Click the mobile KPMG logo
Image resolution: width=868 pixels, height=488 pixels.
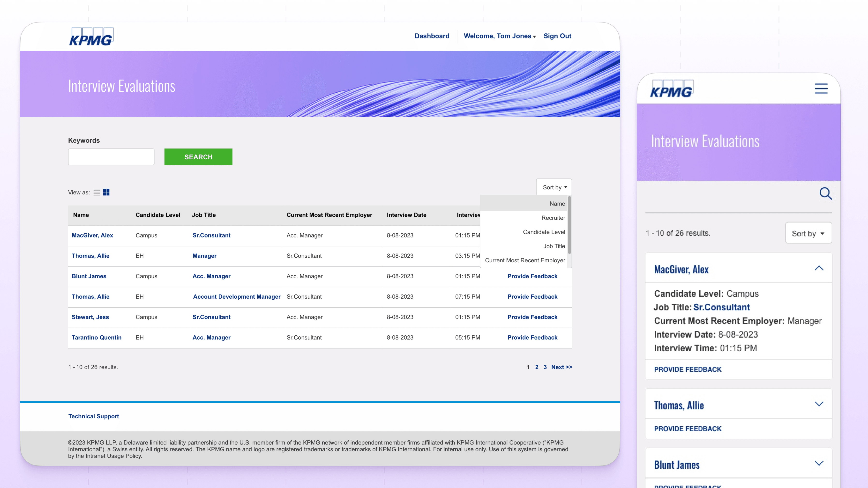tap(671, 89)
